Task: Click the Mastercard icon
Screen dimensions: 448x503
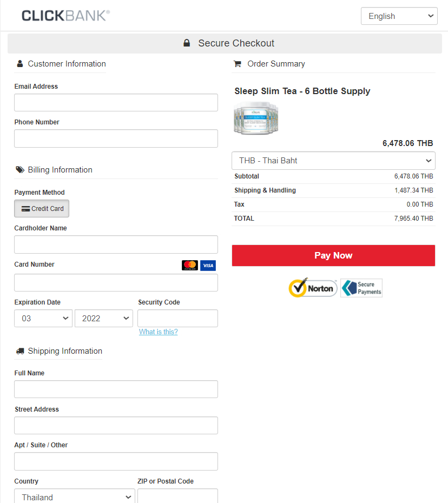Action: [189, 265]
